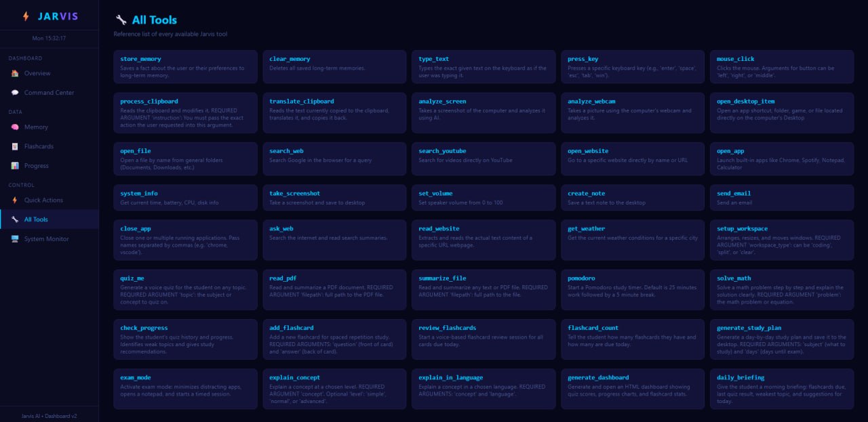Click the exam_mode tool card
868x422 pixels.
tap(186, 389)
